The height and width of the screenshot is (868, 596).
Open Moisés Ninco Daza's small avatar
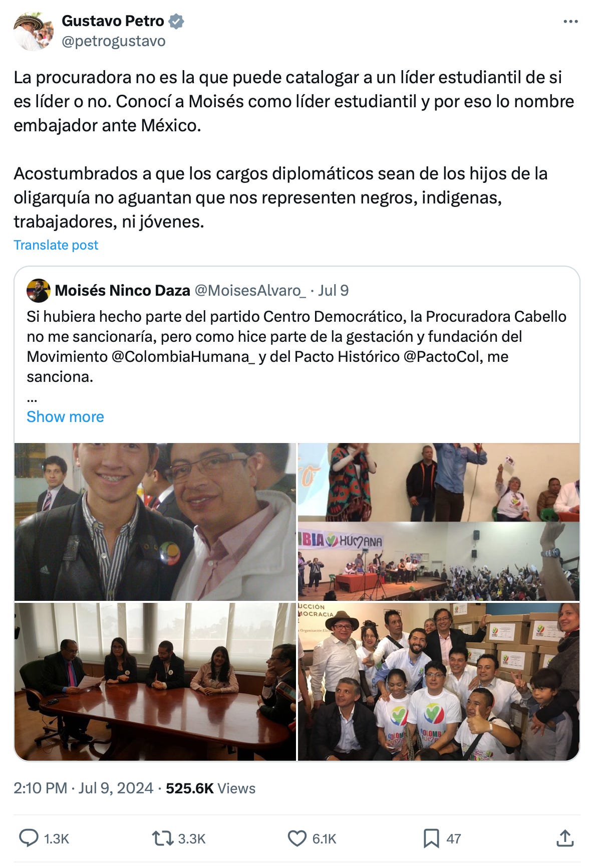[x=39, y=290]
